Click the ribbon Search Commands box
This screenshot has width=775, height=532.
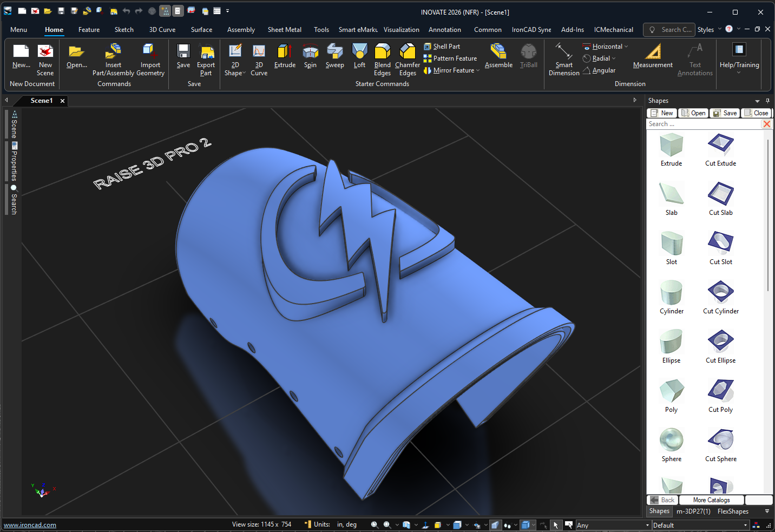(670, 30)
